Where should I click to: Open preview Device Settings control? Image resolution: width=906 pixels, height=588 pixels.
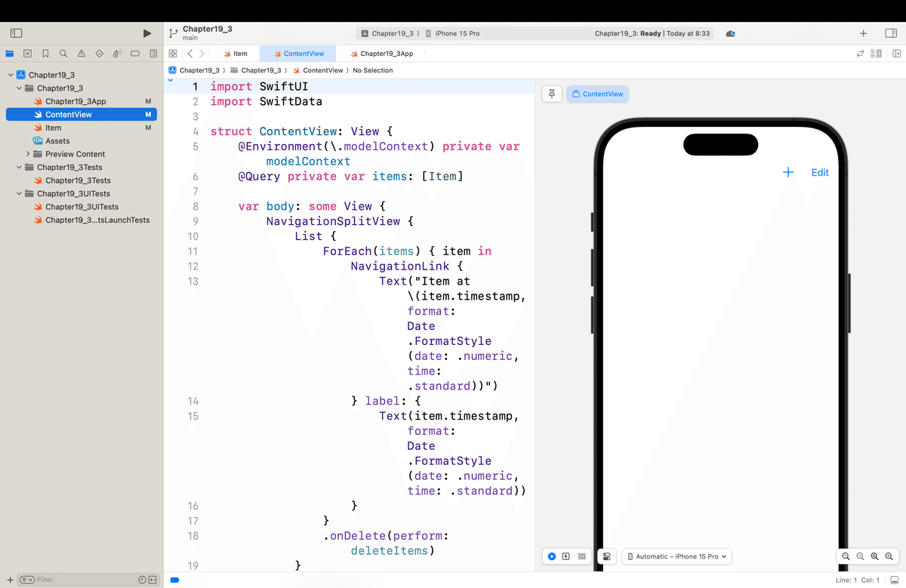[607, 556]
